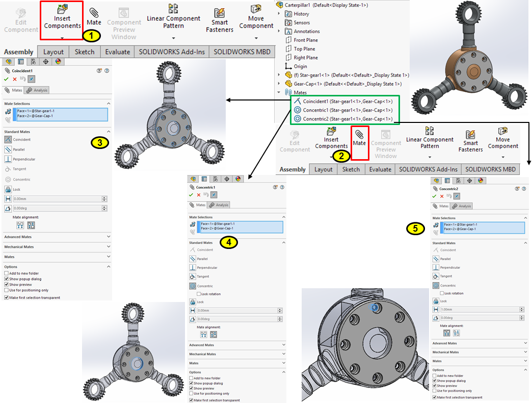Select the Concentric2 mate in the feature tree

coord(343,119)
